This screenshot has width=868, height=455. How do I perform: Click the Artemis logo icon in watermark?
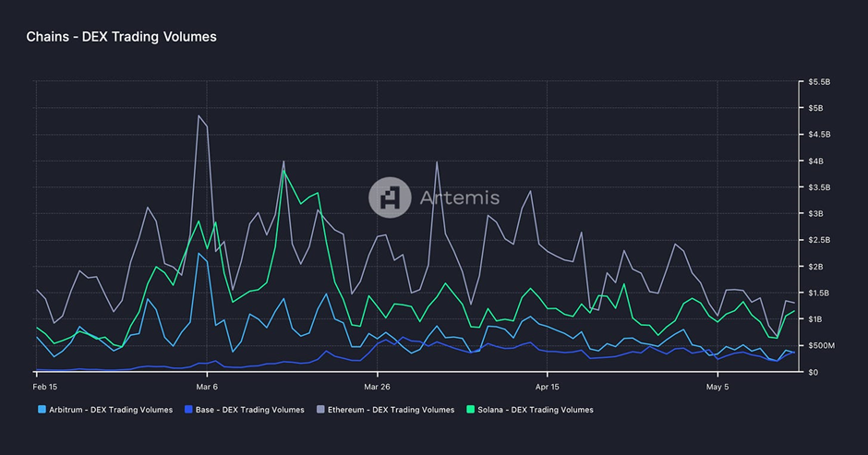[x=389, y=197]
